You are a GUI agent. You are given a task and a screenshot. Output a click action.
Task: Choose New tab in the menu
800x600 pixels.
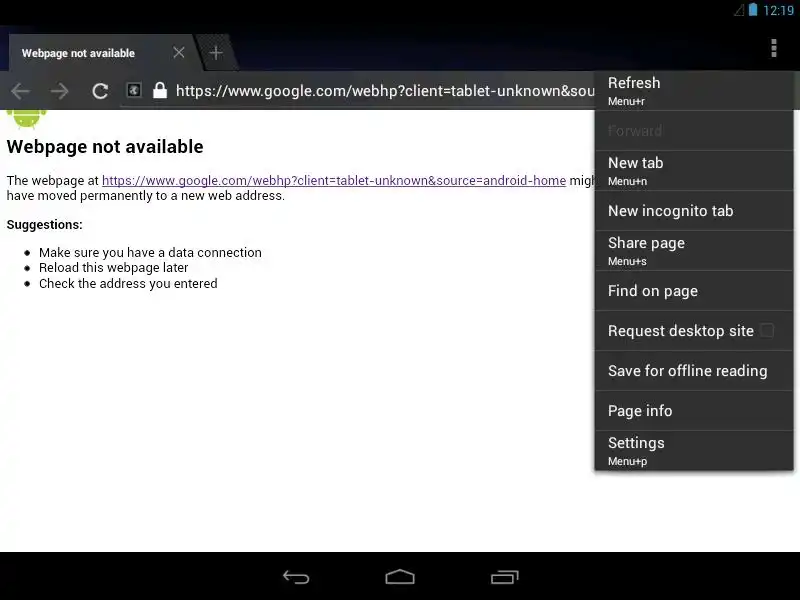694,171
